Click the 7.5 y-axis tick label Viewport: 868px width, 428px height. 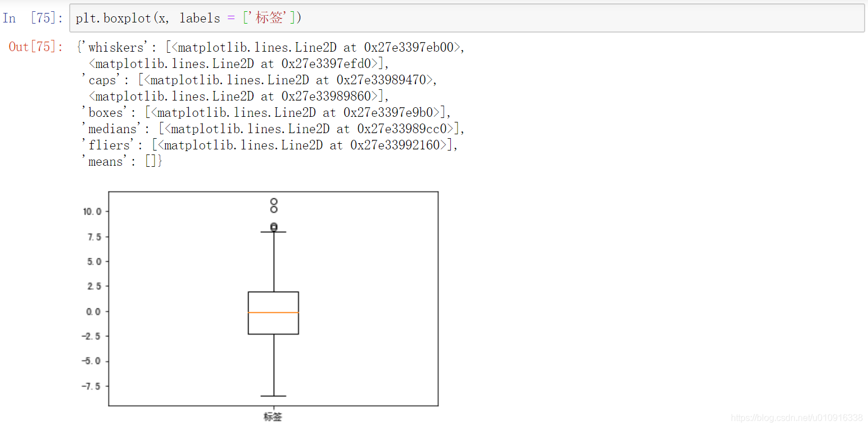(x=95, y=237)
